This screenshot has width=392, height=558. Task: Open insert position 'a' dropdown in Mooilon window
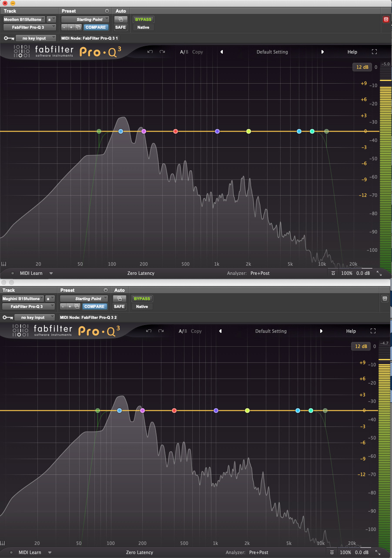click(x=51, y=19)
